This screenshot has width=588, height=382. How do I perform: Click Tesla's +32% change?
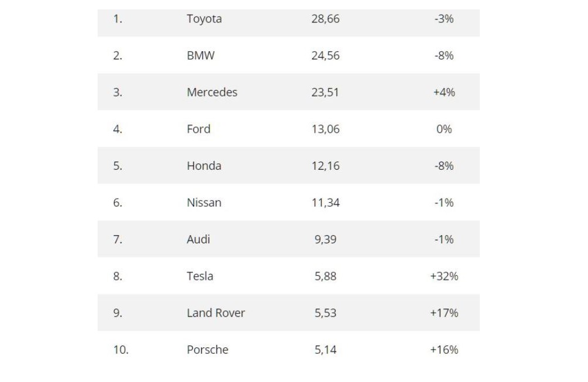(x=444, y=276)
